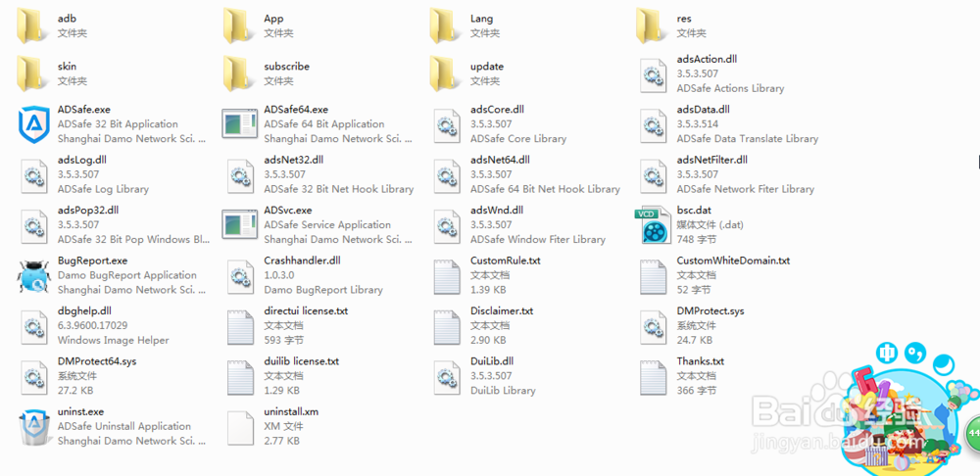Click the 'Windows Image Helper' description
Viewport: 980px width, 476px height.
[x=113, y=341]
